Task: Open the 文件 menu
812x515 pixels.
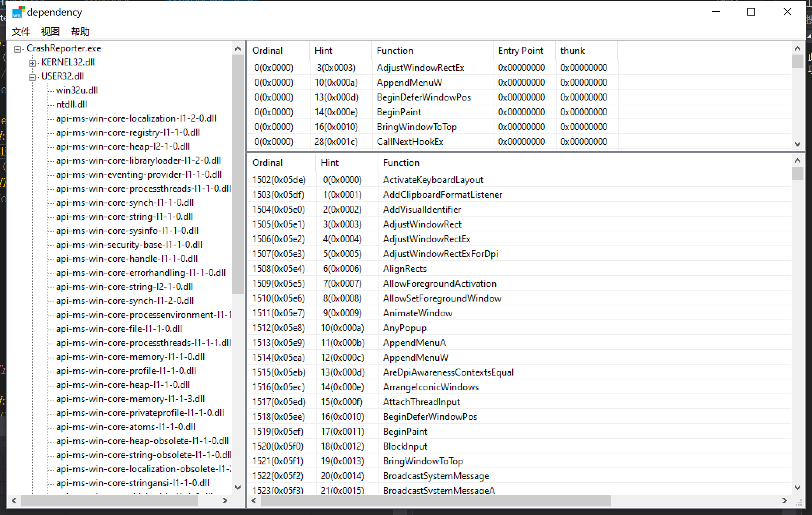Action: (21, 32)
